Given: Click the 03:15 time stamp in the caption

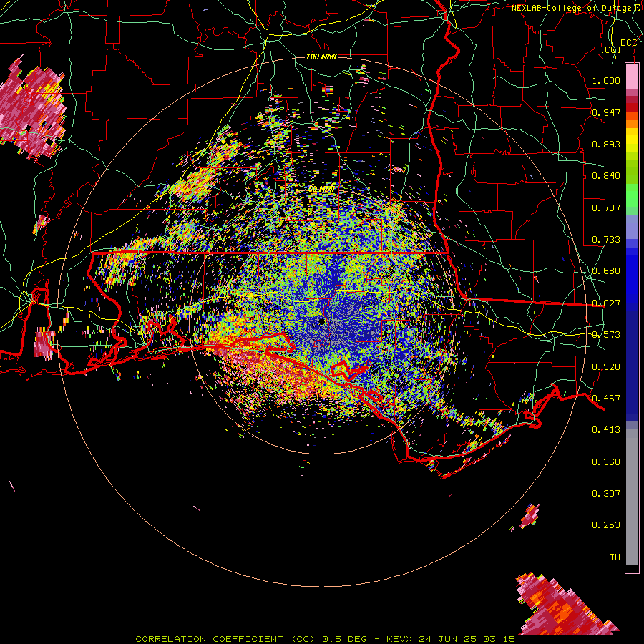Looking at the screenshot, I should [x=499, y=639].
